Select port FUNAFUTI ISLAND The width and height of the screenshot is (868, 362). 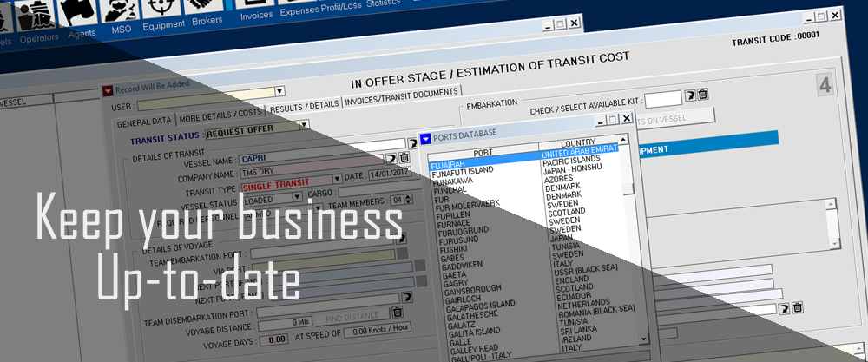tap(462, 171)
